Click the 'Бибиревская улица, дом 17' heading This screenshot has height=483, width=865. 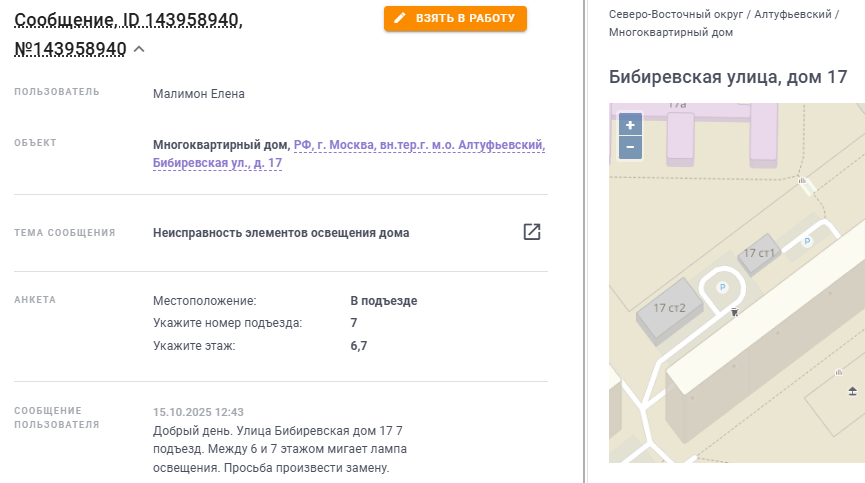point(728,77)
